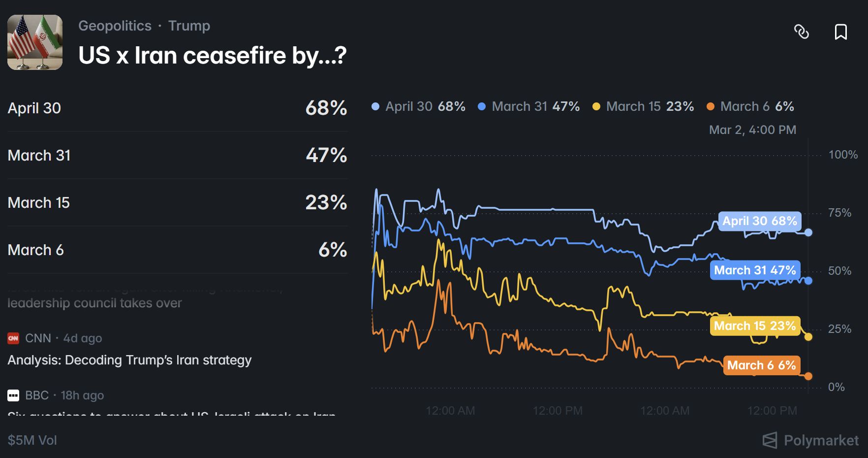Open the Trump tag link

(x=189, y=26)
